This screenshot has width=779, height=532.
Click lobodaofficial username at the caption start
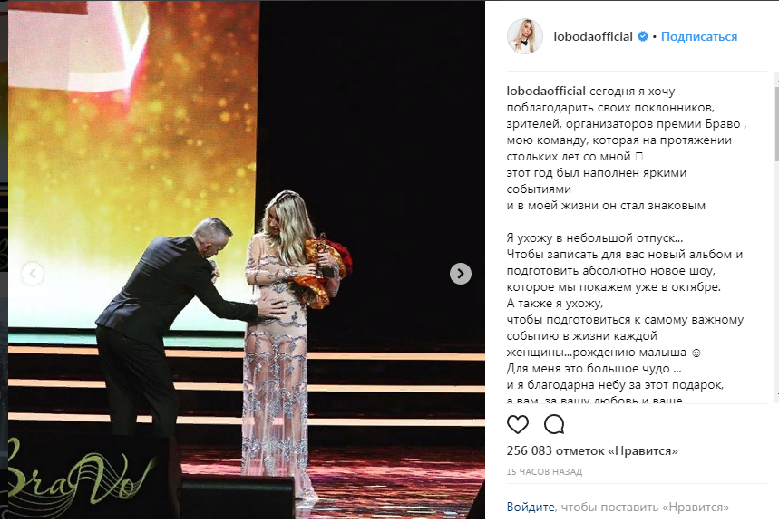(x=546, y=91)
